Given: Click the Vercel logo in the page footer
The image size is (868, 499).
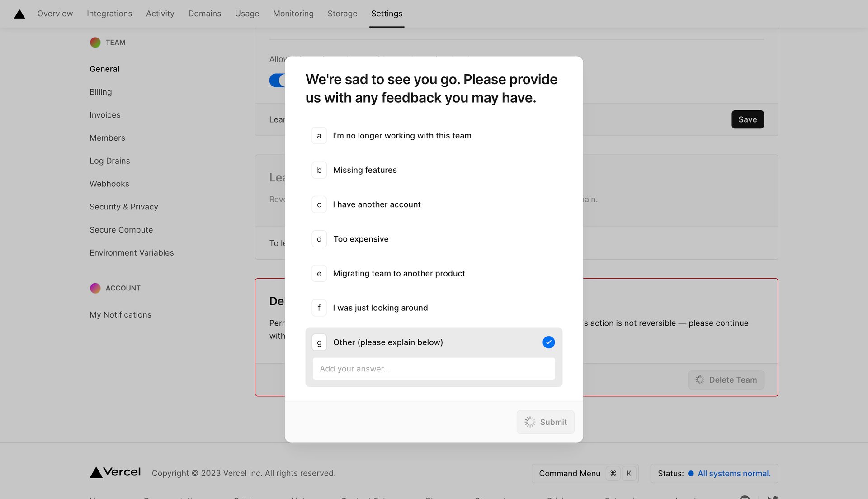Looking at the screenshot, I should pyautogui.click(x=115, y=472).
